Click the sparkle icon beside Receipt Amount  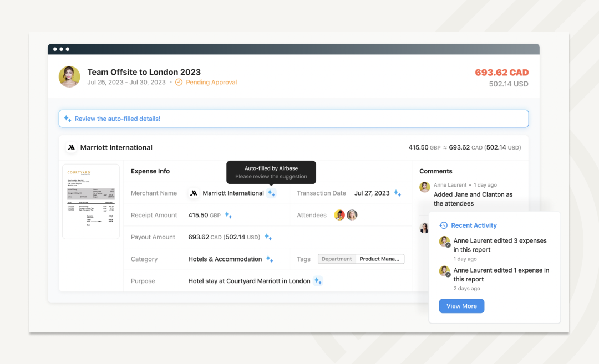coord(228,215)
